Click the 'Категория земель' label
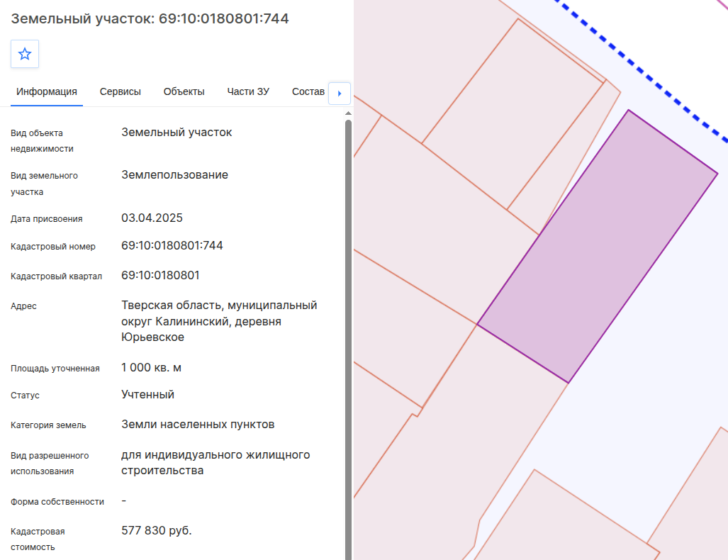 point(48,425)
